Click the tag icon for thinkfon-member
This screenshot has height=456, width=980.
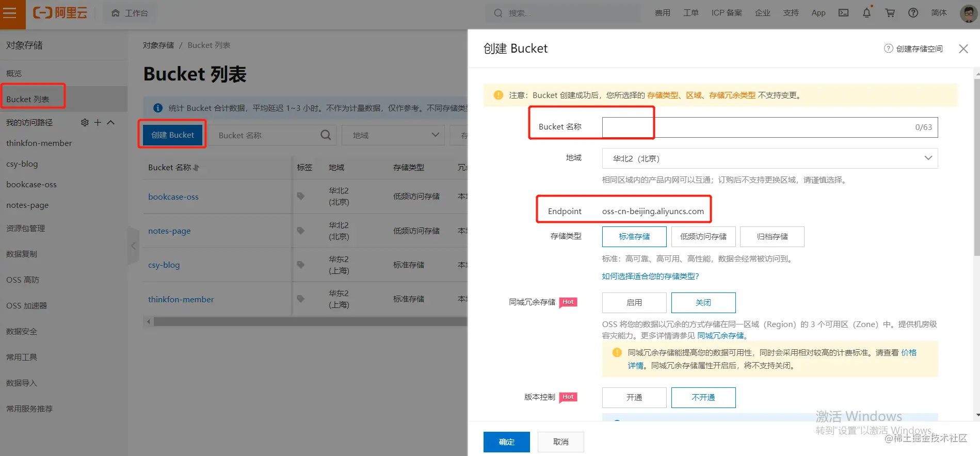pyautogui.click(x=300, y=299)
